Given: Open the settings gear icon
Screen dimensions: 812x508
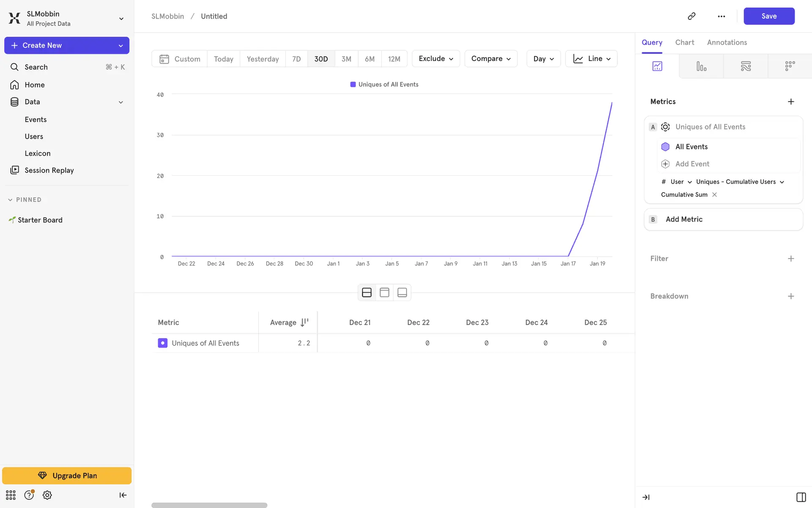Looking at the screenshot, I should point(47,495).
